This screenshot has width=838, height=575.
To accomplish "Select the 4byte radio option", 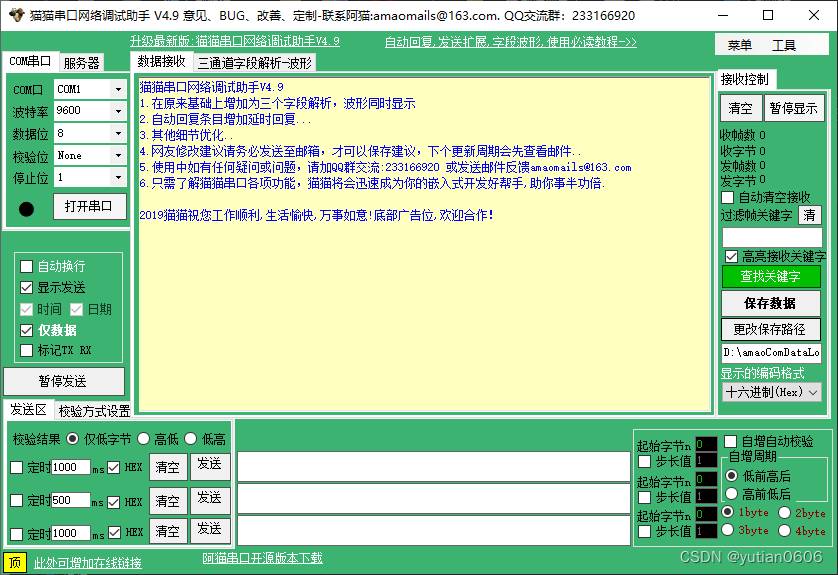I will point(784,531).
